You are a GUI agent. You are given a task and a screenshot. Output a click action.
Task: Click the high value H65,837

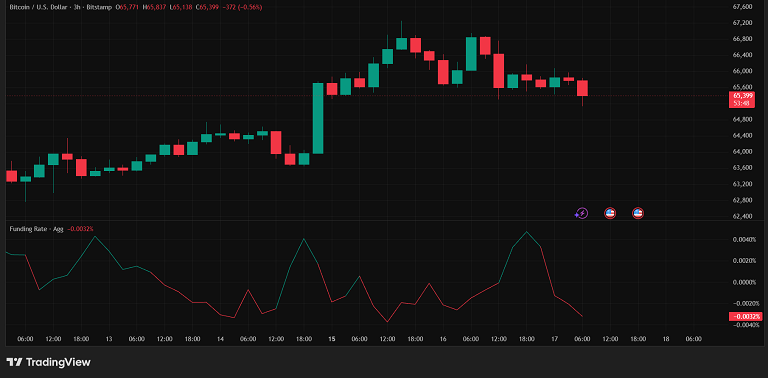[153, 7]
